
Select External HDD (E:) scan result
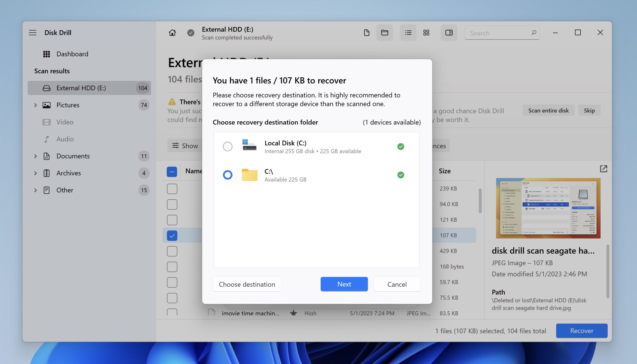[x=89, y=88]
